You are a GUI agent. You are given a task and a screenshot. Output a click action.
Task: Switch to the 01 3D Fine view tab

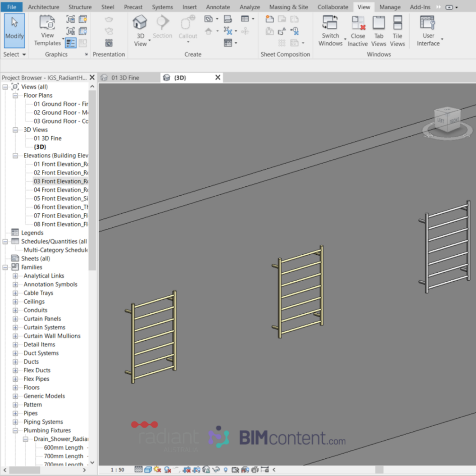pyautogui.click(x=125, y=78)
